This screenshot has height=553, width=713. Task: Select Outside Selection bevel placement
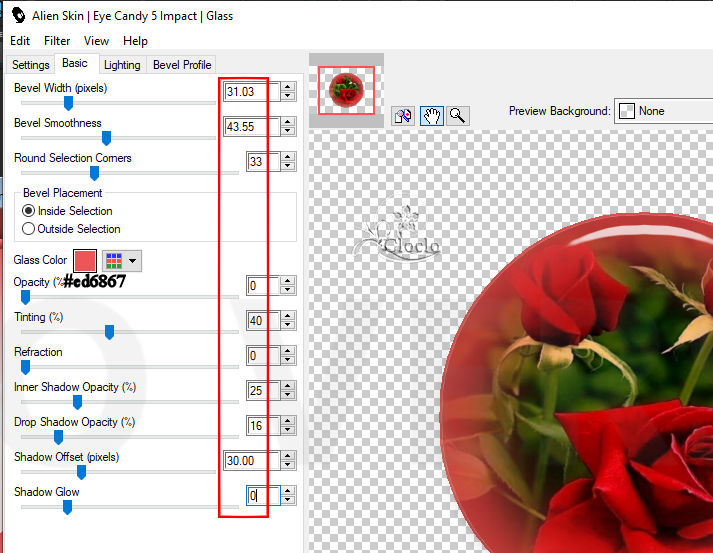tap(29, 229)
